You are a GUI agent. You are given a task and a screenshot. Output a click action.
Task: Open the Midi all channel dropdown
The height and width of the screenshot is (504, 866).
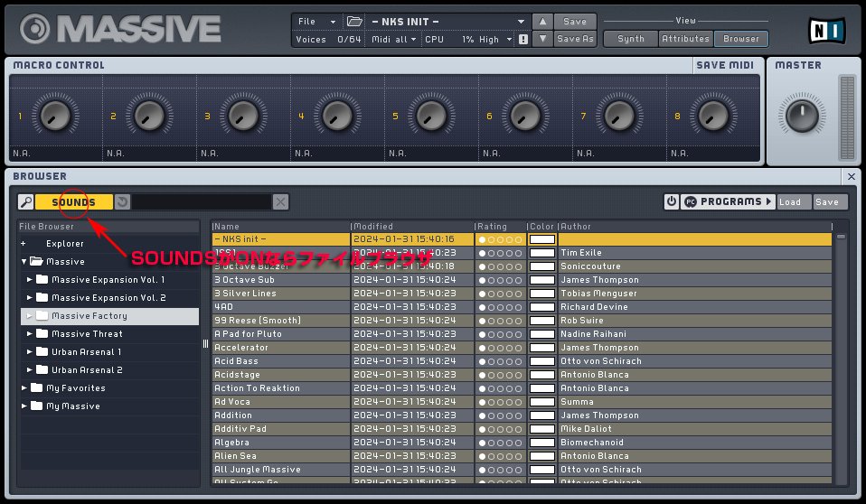(x=394, y=39)
